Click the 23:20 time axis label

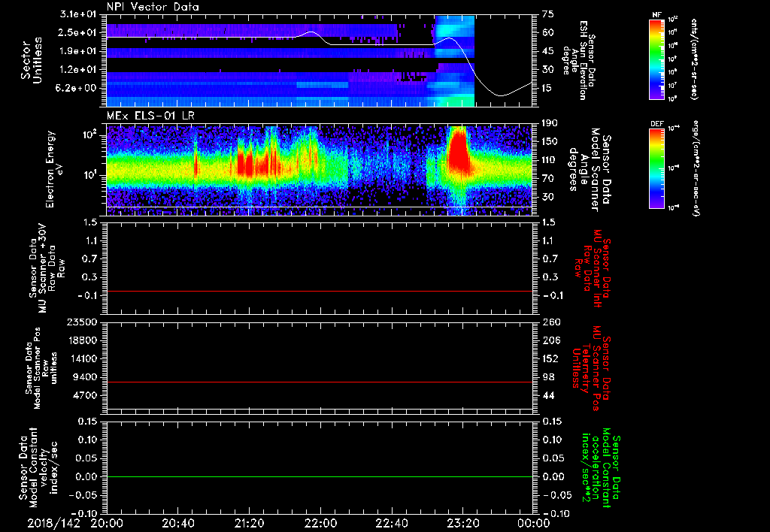pos(463,523)
